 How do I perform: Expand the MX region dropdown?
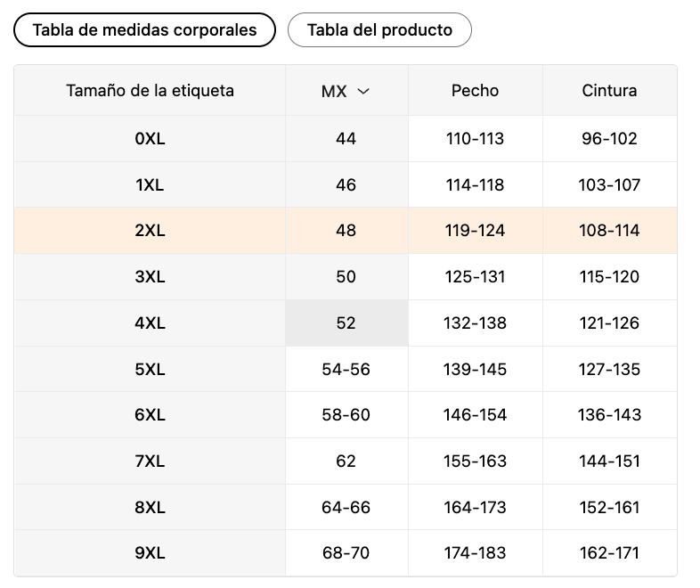[346, 91]
